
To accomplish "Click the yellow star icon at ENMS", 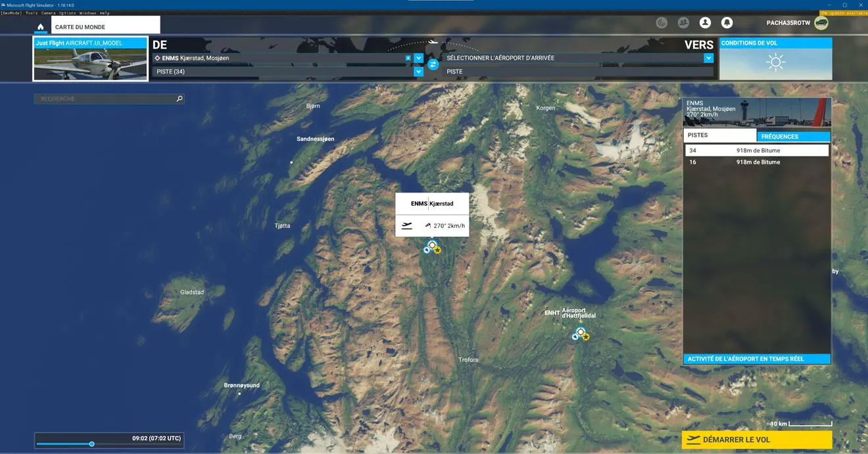I will [437, 250].
